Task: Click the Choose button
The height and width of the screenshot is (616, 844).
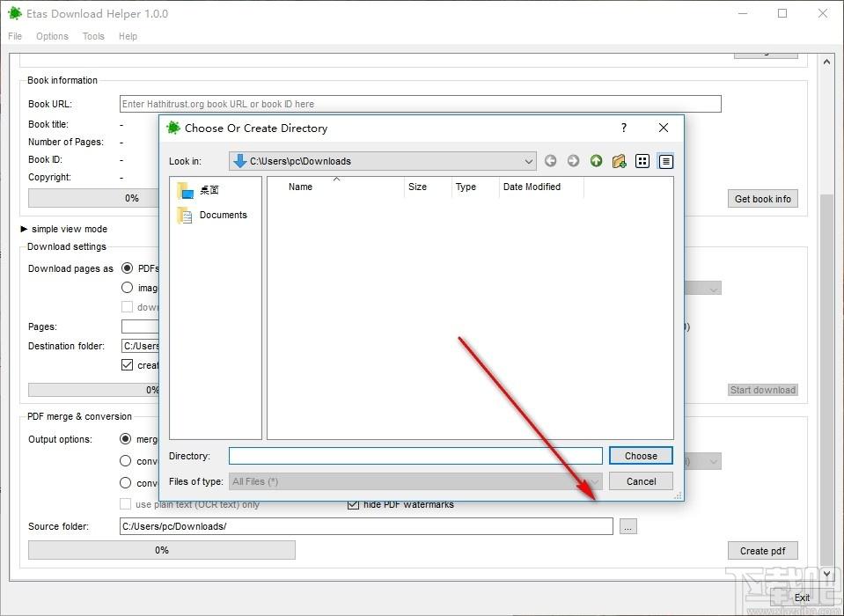Action: 641,456
